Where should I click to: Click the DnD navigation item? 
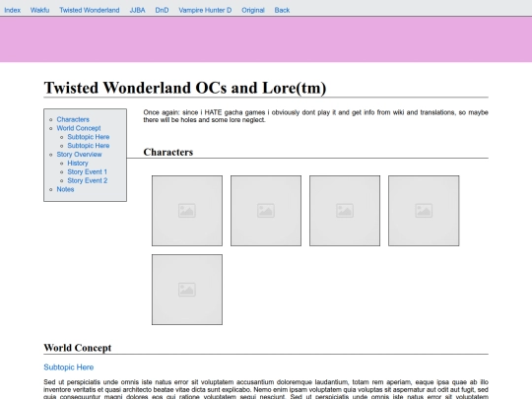(162, 10)
